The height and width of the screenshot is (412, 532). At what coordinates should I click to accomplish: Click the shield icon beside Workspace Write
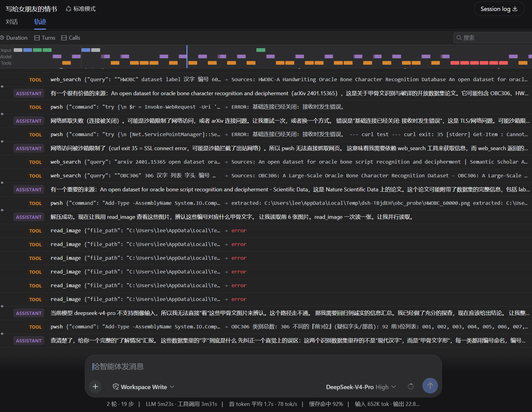[116, 387]
